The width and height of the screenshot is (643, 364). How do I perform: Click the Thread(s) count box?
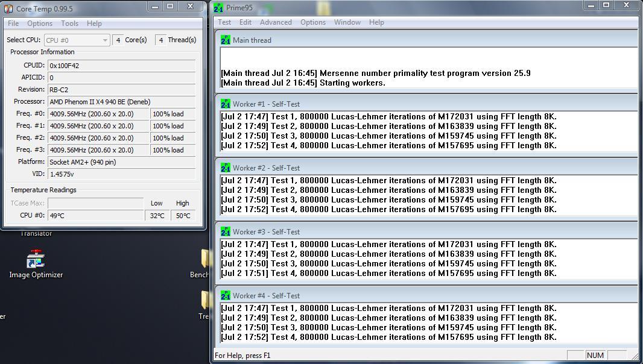pyautogui.click(x=160, y=40)
